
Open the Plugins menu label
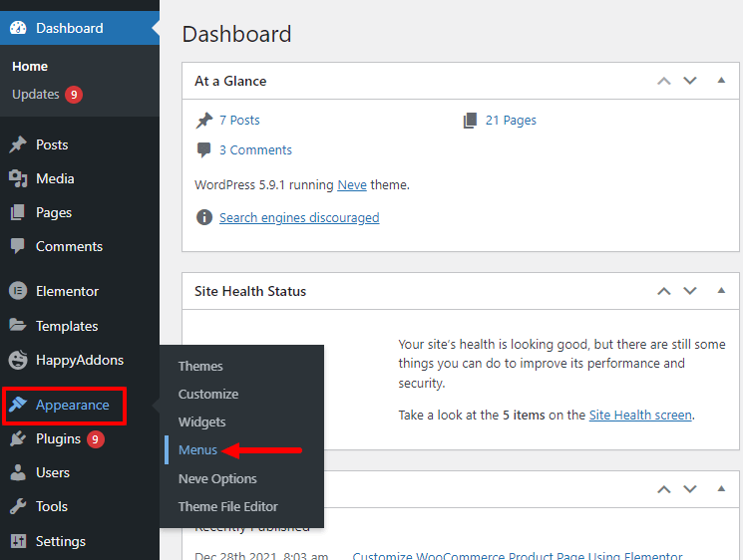pyautogui.click(x=58, y=439)
